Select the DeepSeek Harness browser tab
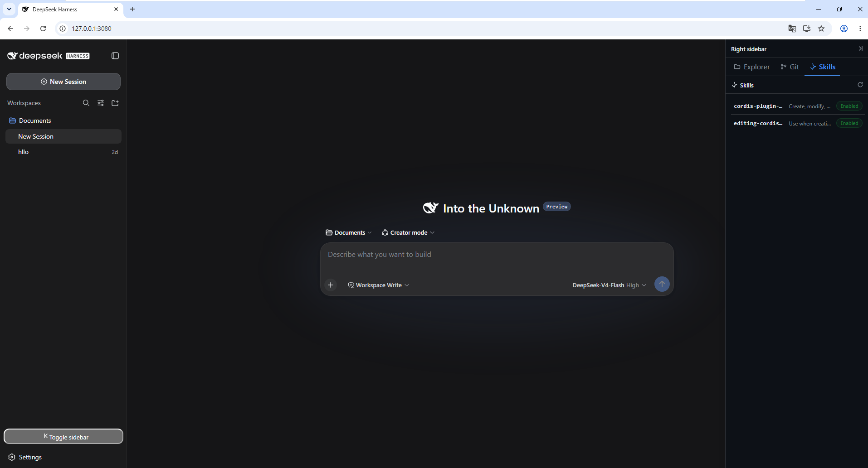Viewport: 868px width, 468px height. [71, 9]
